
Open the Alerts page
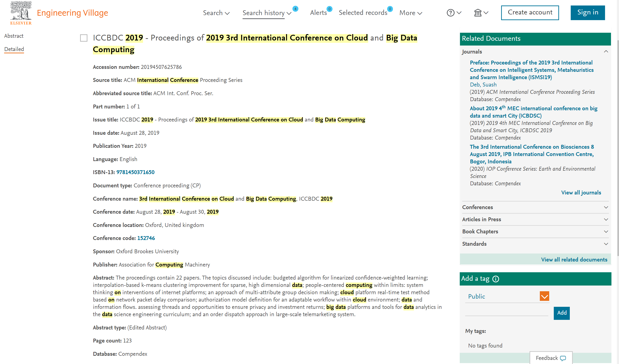coord(318,13)
